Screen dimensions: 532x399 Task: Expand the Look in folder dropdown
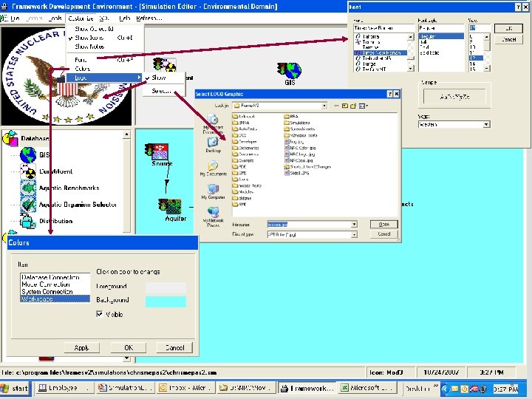point(324,106)
